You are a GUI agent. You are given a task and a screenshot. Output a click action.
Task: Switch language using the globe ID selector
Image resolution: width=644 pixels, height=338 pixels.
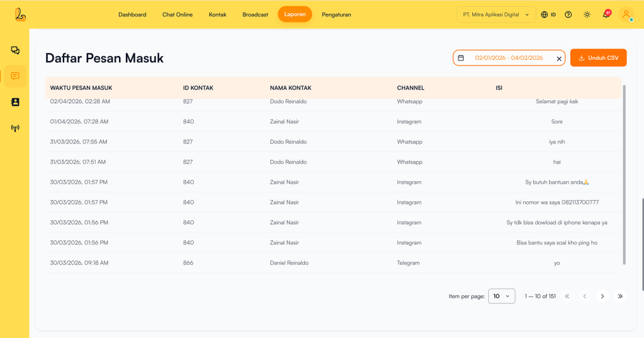tap(548, 14)
